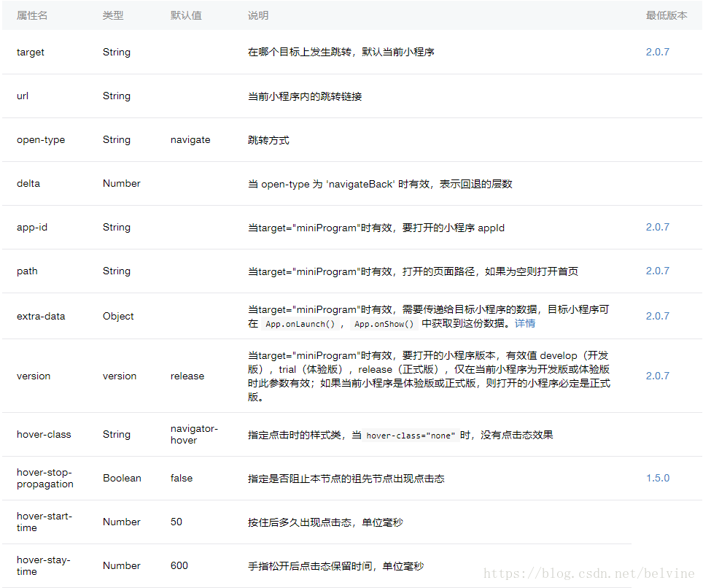This screenshot has height=588, width=703.
Task: Click the hover-class property name
Action: pyautogui.click(x=44, y=435)
